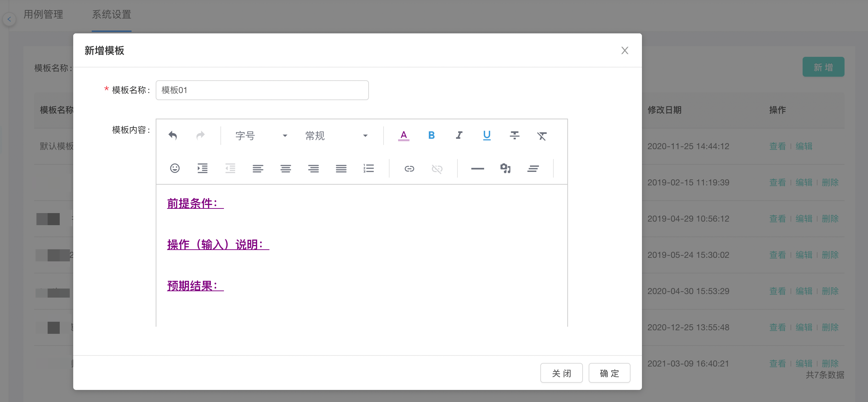Close the 新增模板 dialog with X
868x402 pixels.
point(625,50)
